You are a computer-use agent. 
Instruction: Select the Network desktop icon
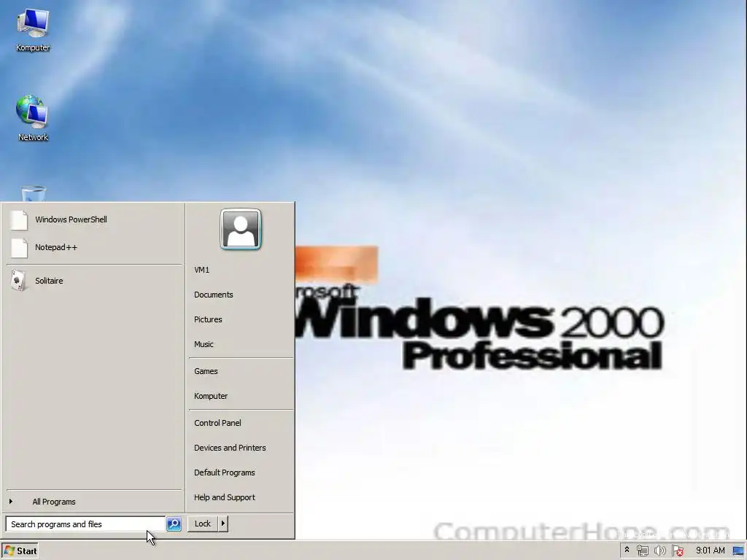point(32,117)
